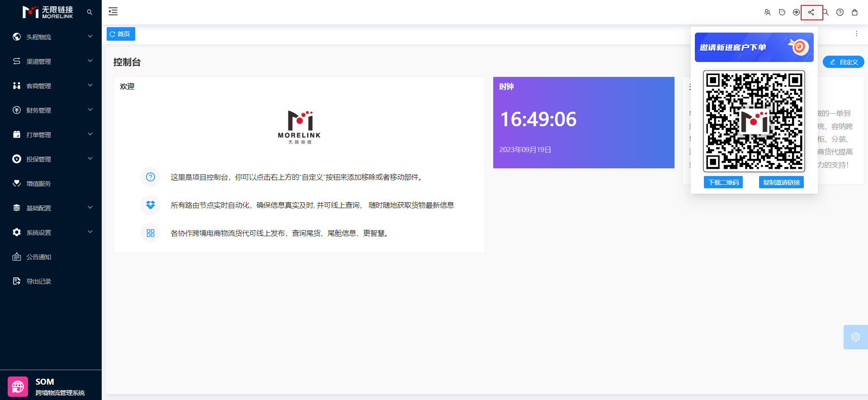868x400 pixels.
Task: Open 导出记录 via its export icon
Action: tap(17, 281)
